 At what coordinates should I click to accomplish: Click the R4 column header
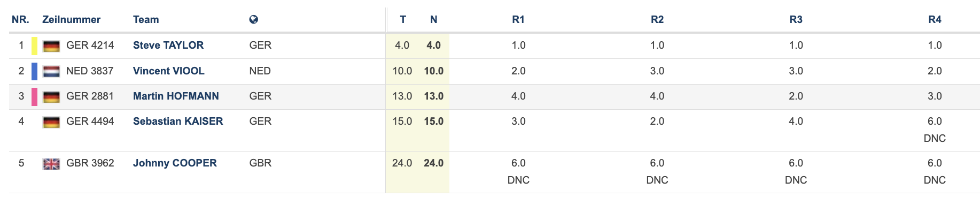[x=935, y=19]
